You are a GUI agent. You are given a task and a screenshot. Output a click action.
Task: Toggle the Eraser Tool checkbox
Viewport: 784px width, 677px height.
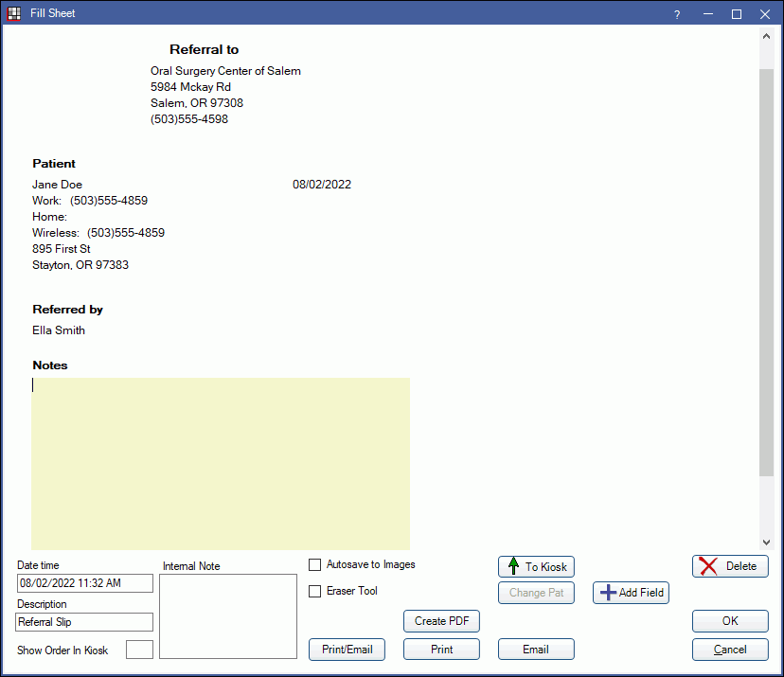pos(315,592)
